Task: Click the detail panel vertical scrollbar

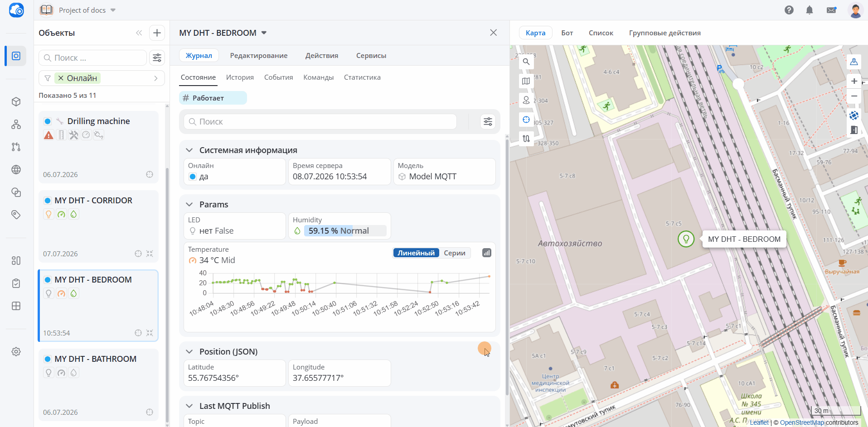Action: click(x=507, y=267)
